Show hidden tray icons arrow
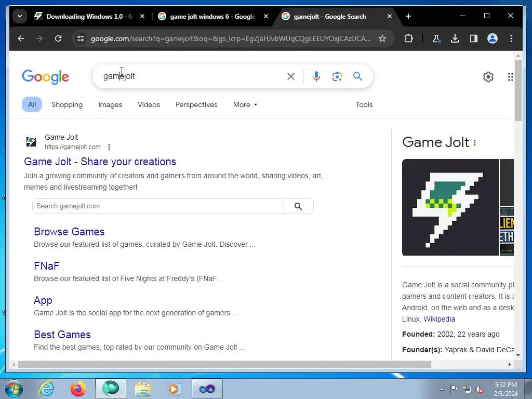532x399 pixels. pos(442,389)
